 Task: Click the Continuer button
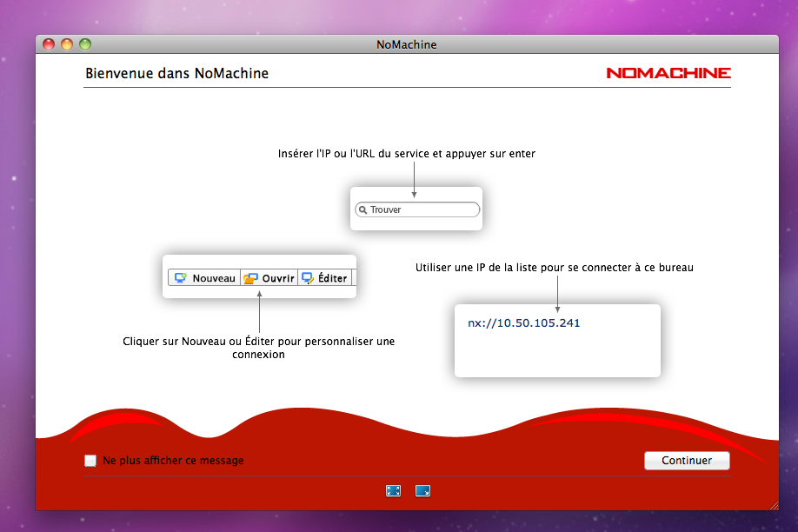(687, 461)
